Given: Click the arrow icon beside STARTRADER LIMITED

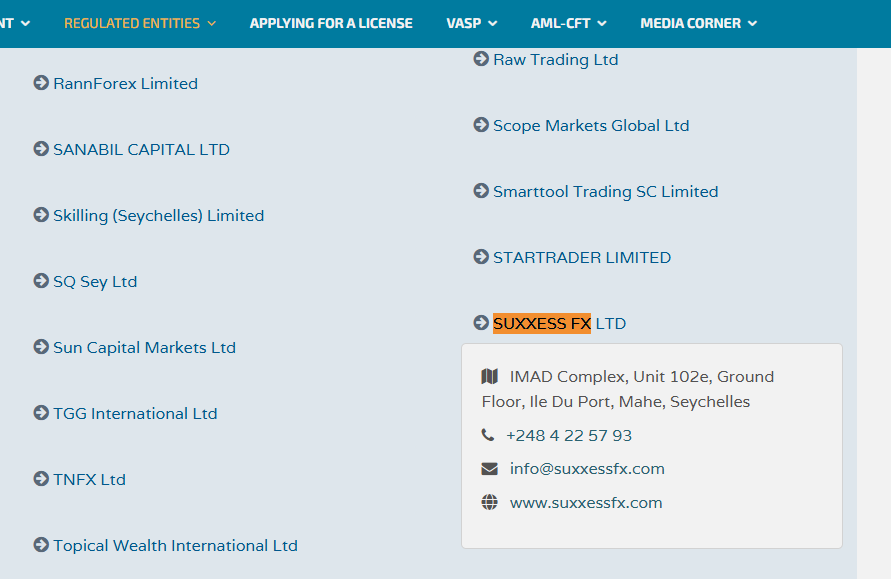Looking at the screenshot, I should (481, 256).
